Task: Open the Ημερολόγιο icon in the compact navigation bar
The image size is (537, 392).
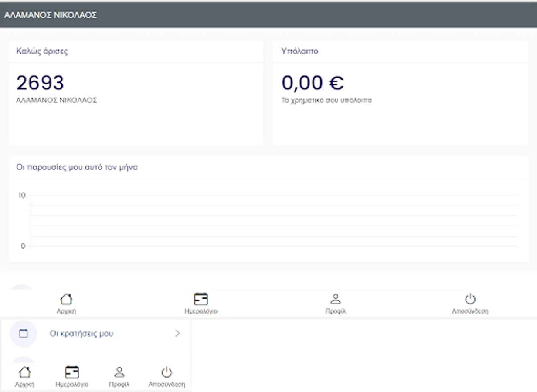Action: point(72,372)
